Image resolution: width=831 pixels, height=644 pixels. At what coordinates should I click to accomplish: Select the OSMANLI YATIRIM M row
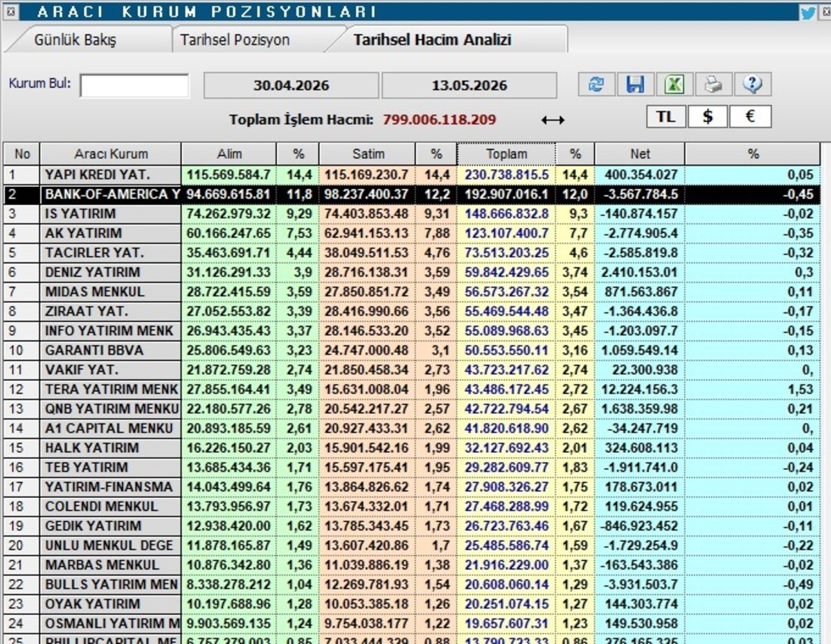[x=412, y=623]
